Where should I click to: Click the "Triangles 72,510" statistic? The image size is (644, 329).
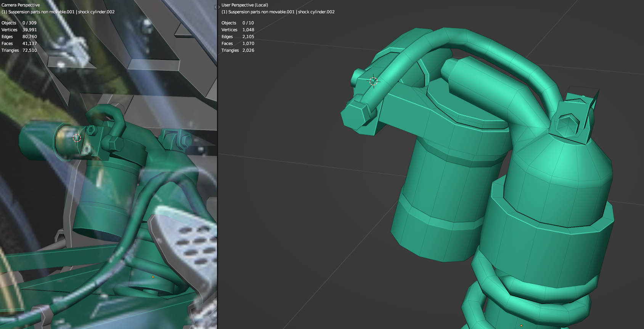(x=19, y=50)
